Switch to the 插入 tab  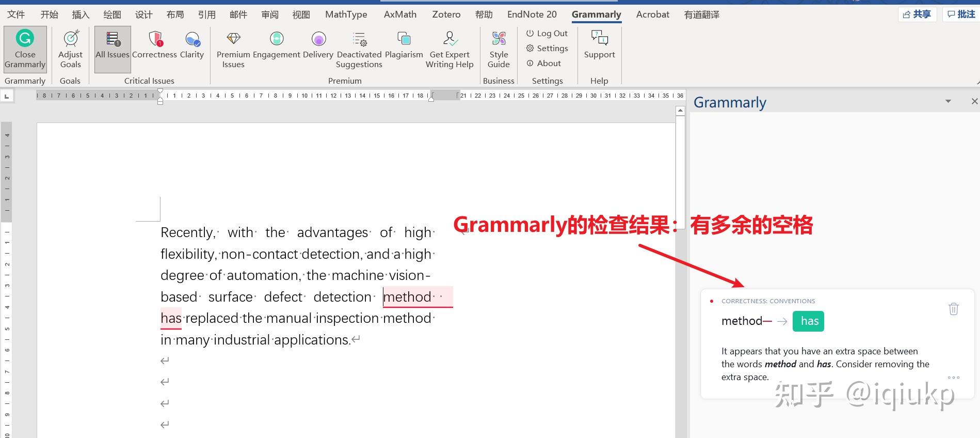[81, 14]
